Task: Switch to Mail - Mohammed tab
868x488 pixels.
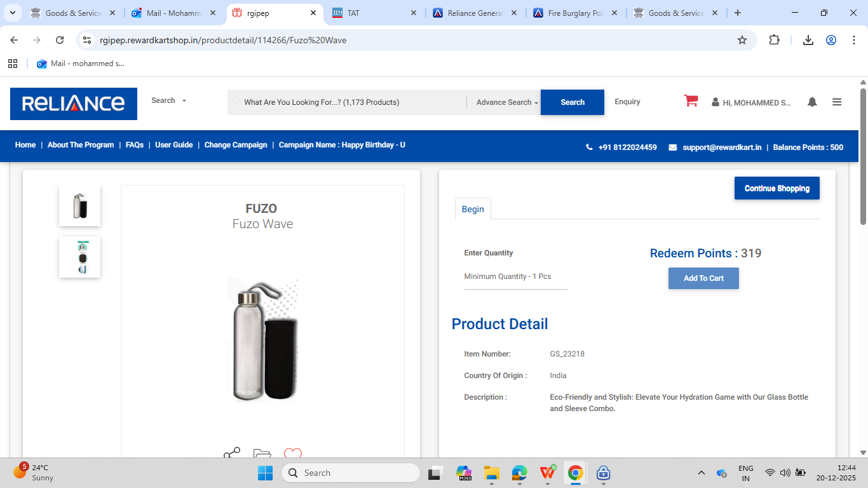Action: (x=175, y=13)
